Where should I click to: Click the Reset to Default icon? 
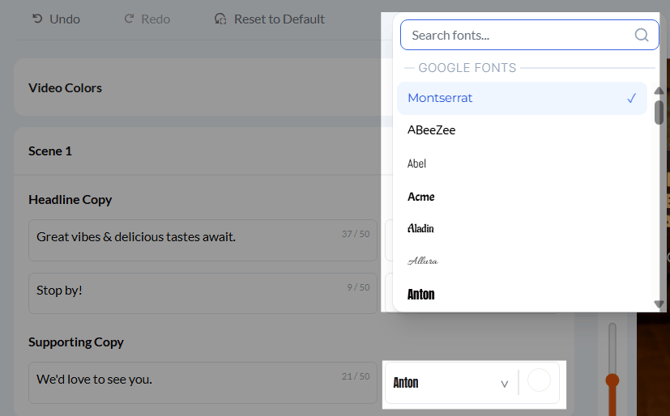221,19
